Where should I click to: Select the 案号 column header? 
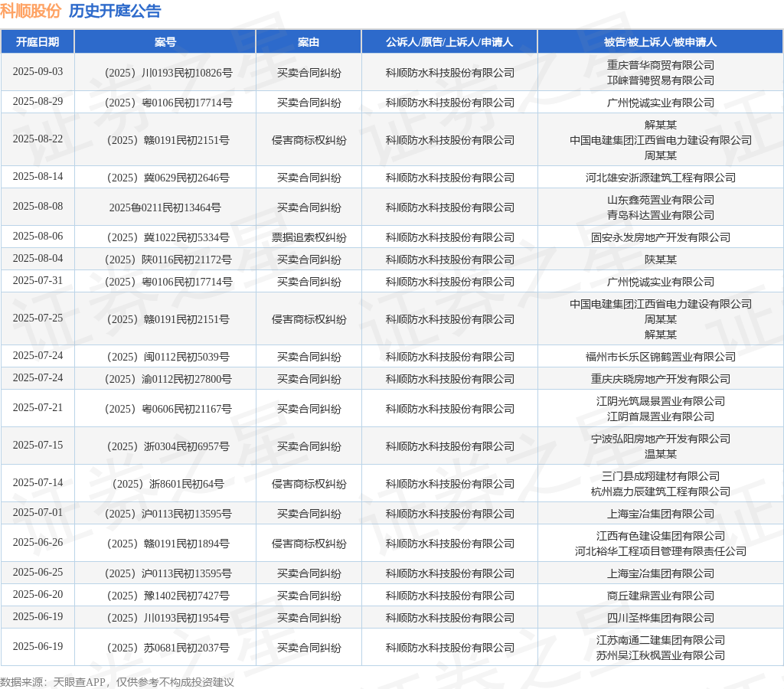165,42
